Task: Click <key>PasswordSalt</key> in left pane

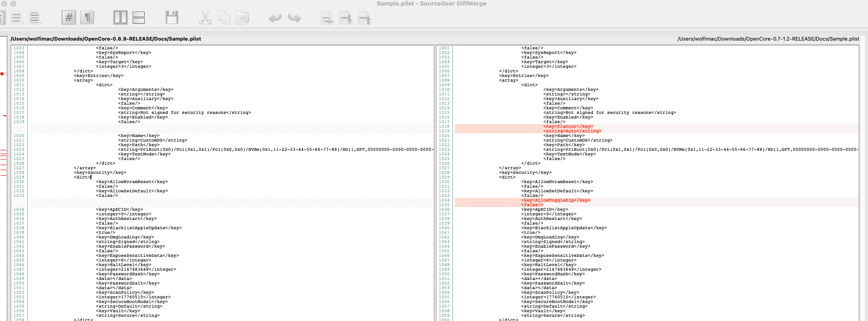Action: (127, 283)
